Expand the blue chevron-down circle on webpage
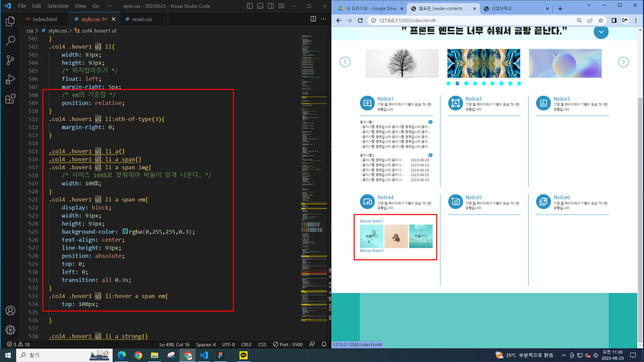 [x=601, y=32]
